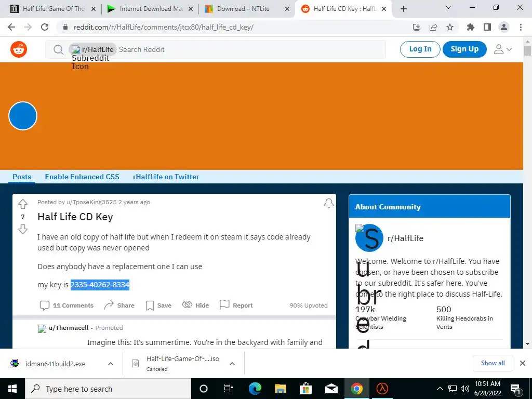Open the 11 Comments section
Image resolution: width=532 pixels, height=399 pixels.
pos(66,305)
